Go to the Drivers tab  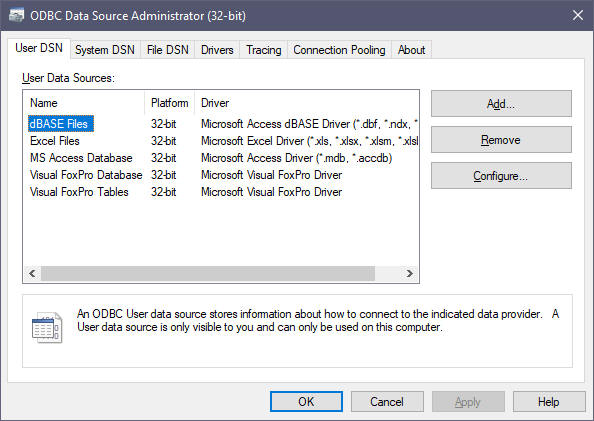217,50
